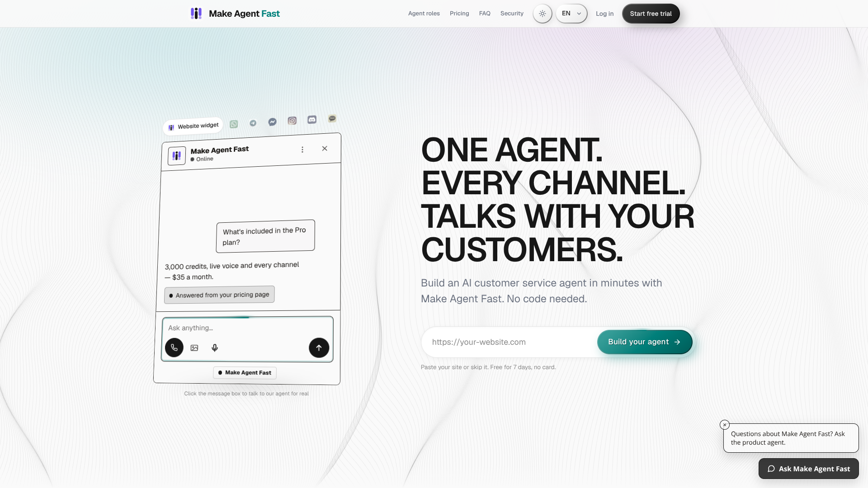Select the Messenger channel icon

tap(272, 122)
